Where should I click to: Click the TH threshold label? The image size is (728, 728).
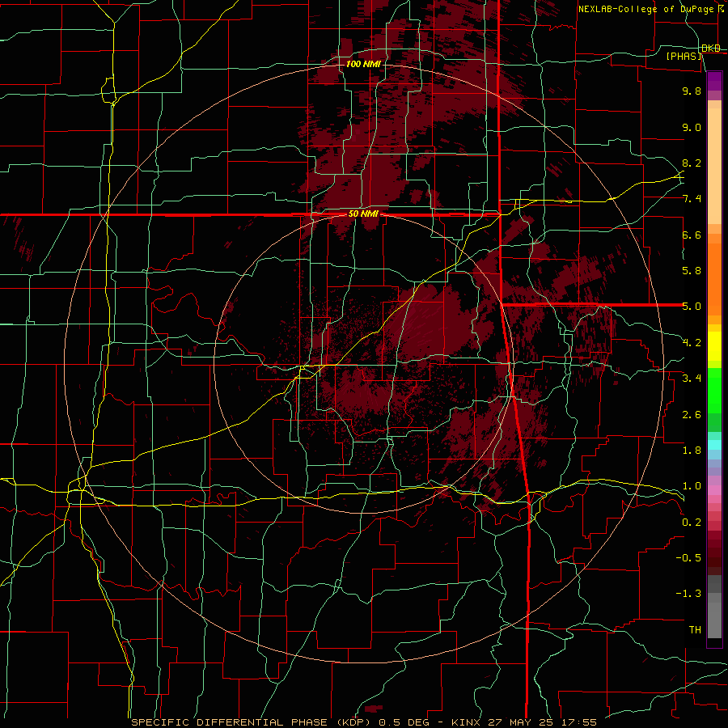(x=695, y=630)
